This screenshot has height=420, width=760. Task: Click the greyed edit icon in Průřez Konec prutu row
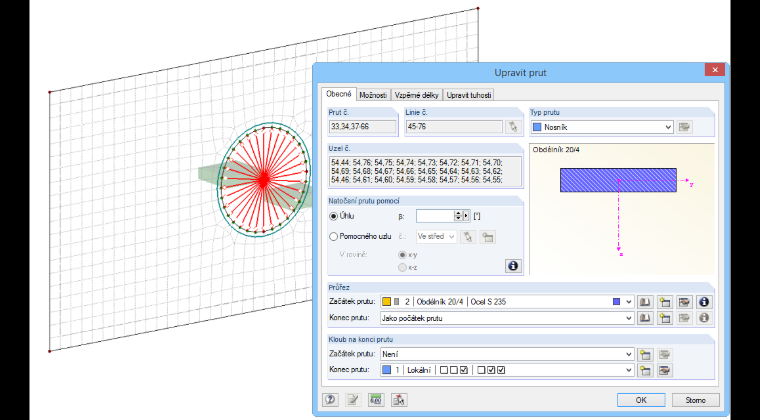[x=684, y=318]
